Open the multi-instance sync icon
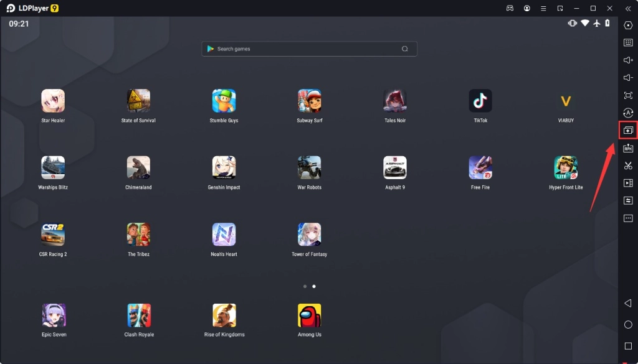 point(628,131)
